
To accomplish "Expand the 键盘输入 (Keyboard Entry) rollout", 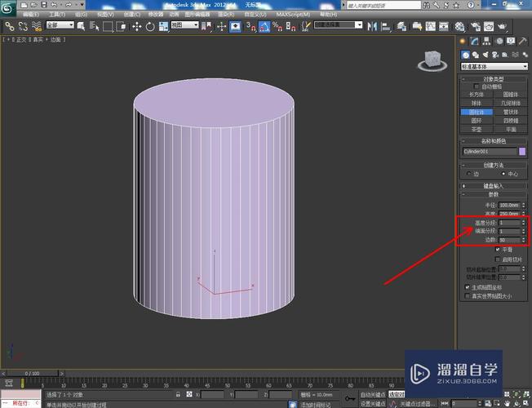I will pyautogui.click(x=494, y=185).
